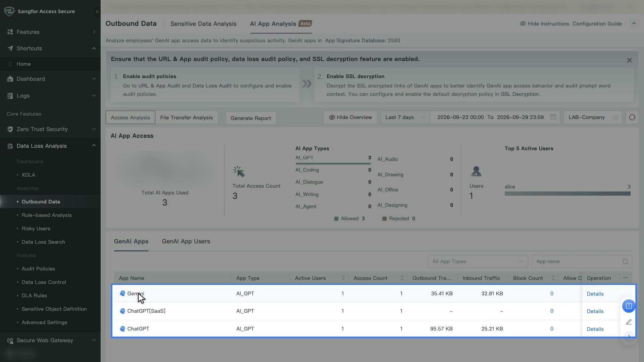Open Details for the Gemini row

[595, 294]
